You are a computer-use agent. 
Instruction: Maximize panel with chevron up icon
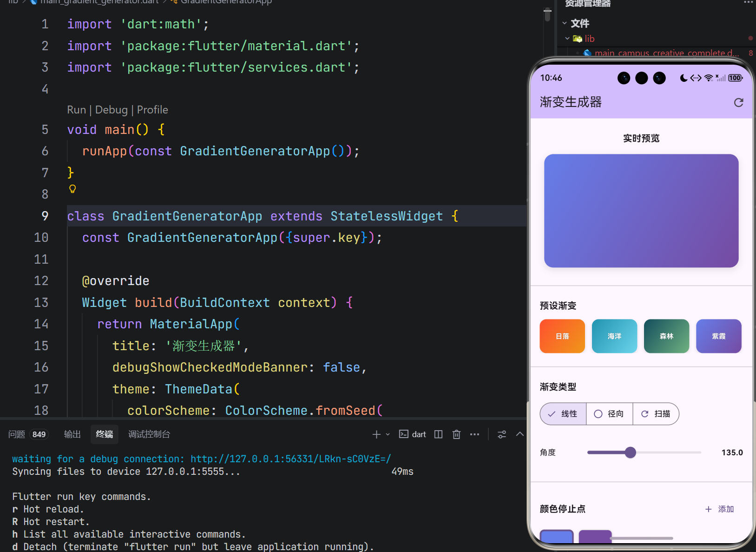pyautogui.click(x=520, y=434)
